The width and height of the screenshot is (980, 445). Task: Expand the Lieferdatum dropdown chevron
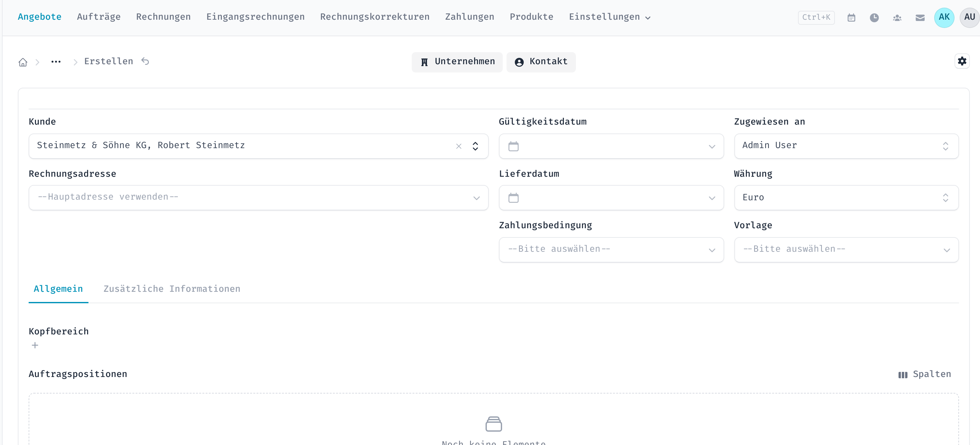point(712,198)
